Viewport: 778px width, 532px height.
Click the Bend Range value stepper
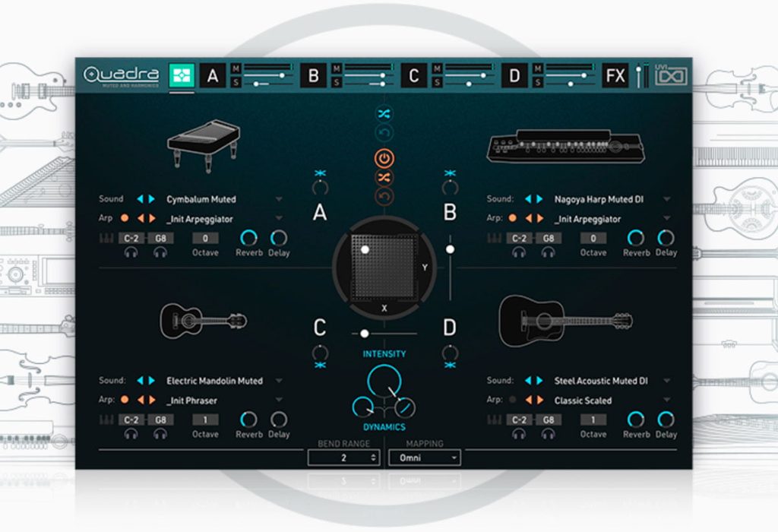tap(344, 458)
